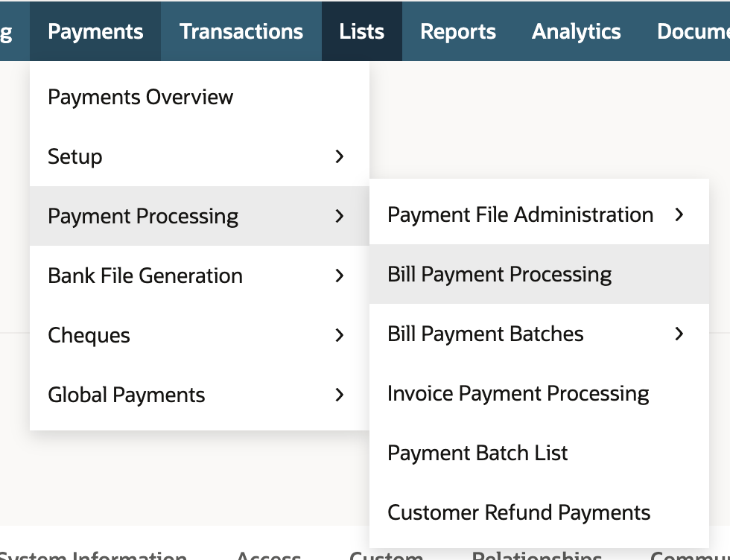Expand Bill Payment Batches chevron arrow

pyautogui.click(x=679, y=334)
